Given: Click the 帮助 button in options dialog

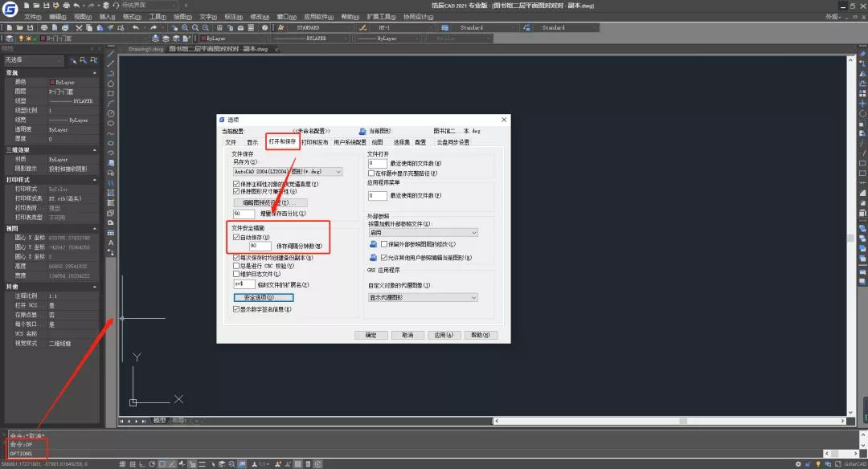Looking at the screenshot, I should 481,335.
